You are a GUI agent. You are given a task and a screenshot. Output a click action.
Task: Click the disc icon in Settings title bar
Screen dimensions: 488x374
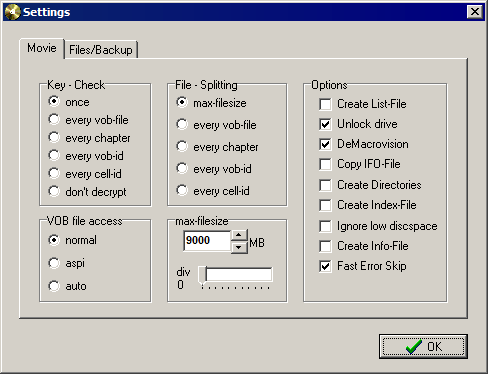[x=12, y=12]
